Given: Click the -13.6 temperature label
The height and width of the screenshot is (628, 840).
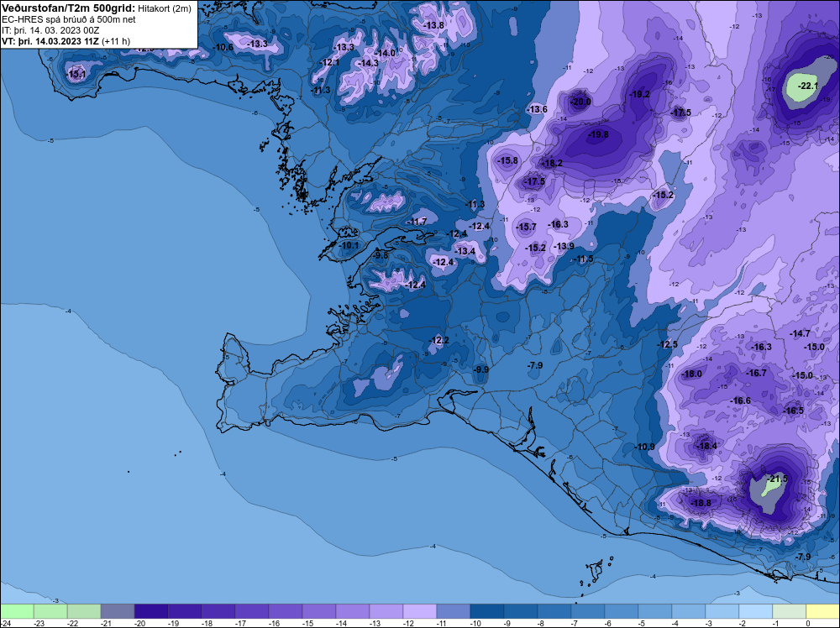Looking at the screenshot, I should pyautogui.click(x=538, y=109).
